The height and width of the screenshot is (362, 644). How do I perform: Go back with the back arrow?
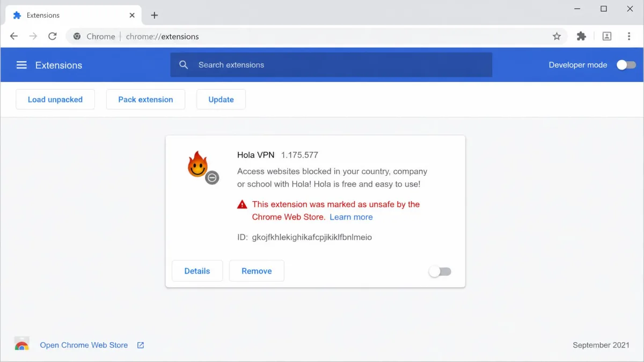point(14,36)
